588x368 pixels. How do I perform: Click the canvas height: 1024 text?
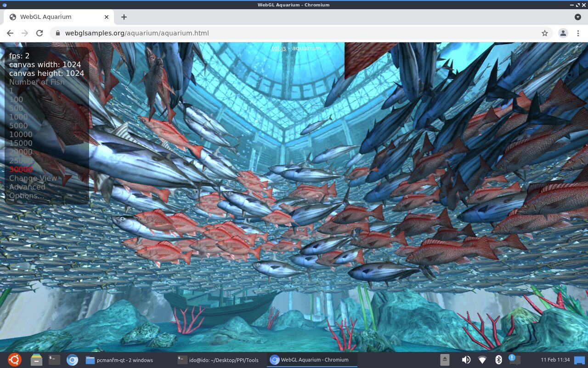coord(46,73)
